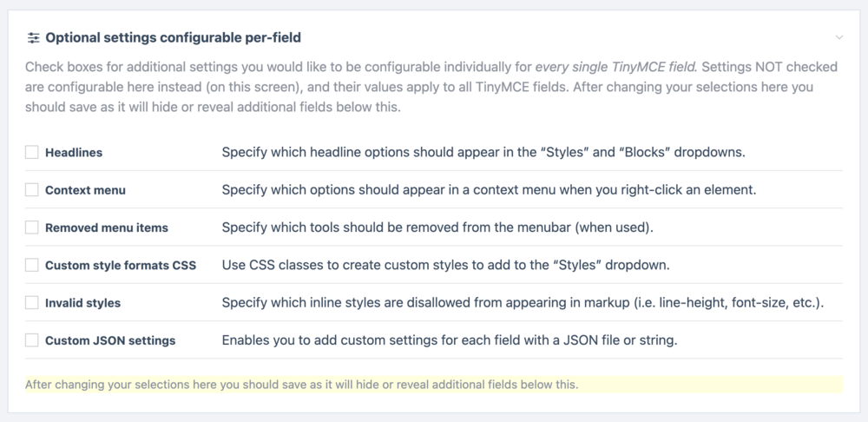Viewport: 868px width, 422px height.
Task: Click the bold "Context menu" label text
Action: click(85, 189)
